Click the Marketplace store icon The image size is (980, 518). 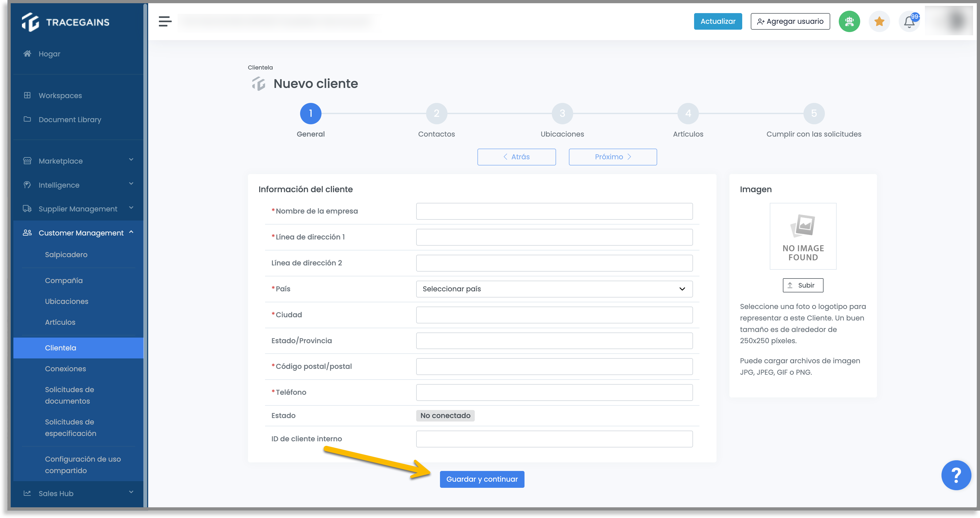click(27, 161)
